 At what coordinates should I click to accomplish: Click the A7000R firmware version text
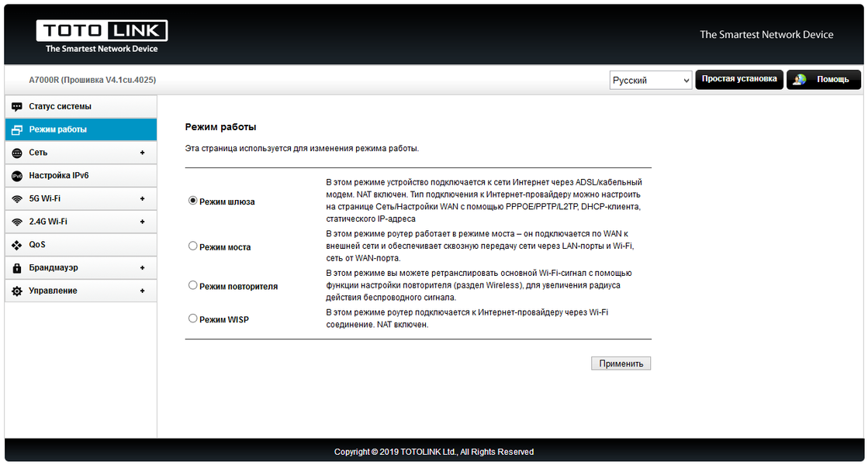tap(92, 80)
